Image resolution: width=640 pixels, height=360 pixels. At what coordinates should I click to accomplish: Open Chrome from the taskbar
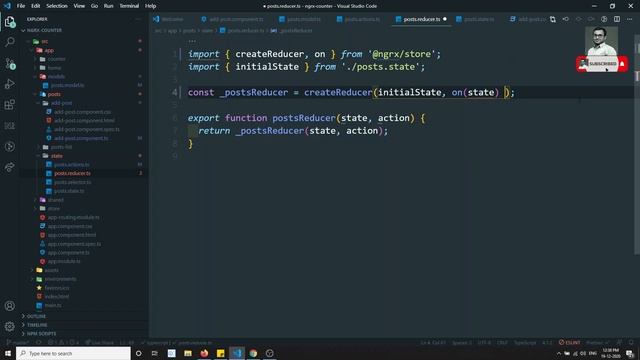tap(253, 353)
